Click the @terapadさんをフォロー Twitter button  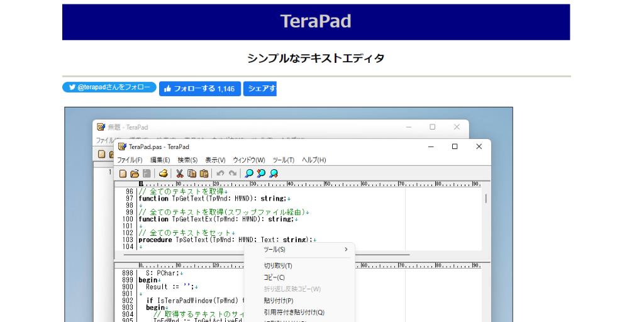[x=109, y=87]
